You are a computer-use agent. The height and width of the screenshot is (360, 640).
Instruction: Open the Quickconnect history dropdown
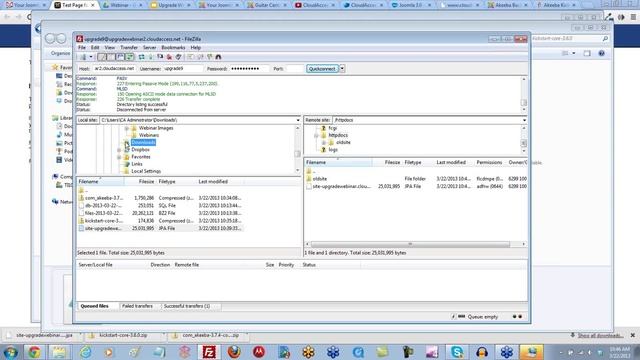(342, 69)
